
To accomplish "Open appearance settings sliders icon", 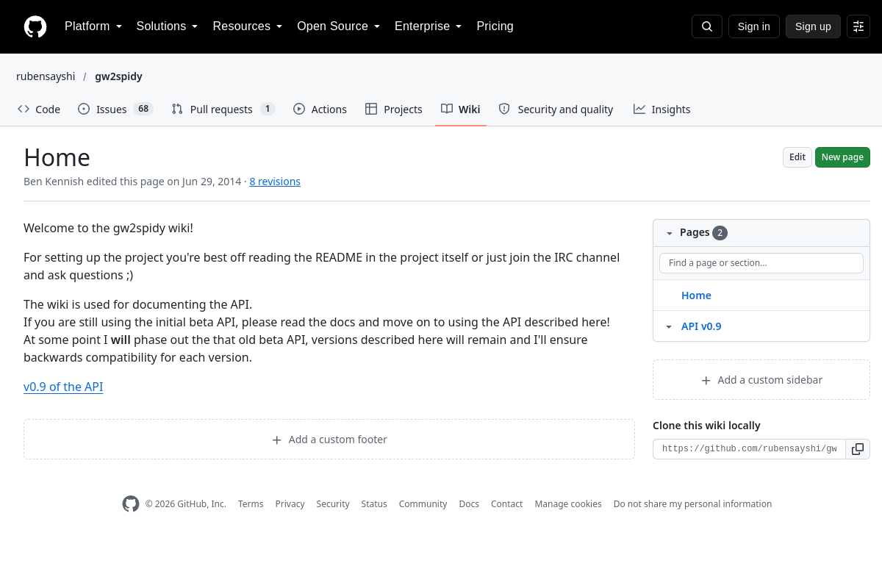I will pyautogui.click(x=858, y=26).
